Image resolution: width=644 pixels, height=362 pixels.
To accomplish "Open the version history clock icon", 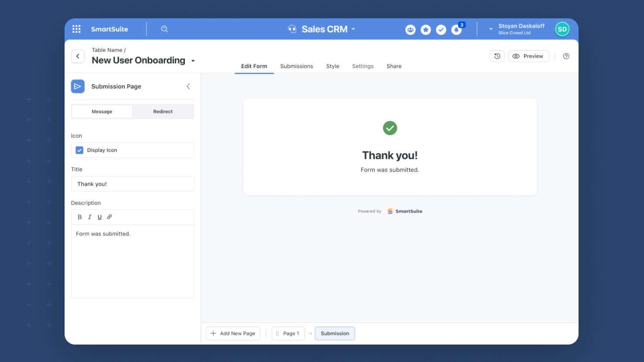I will pyautogui.click(x=497, y=56).
